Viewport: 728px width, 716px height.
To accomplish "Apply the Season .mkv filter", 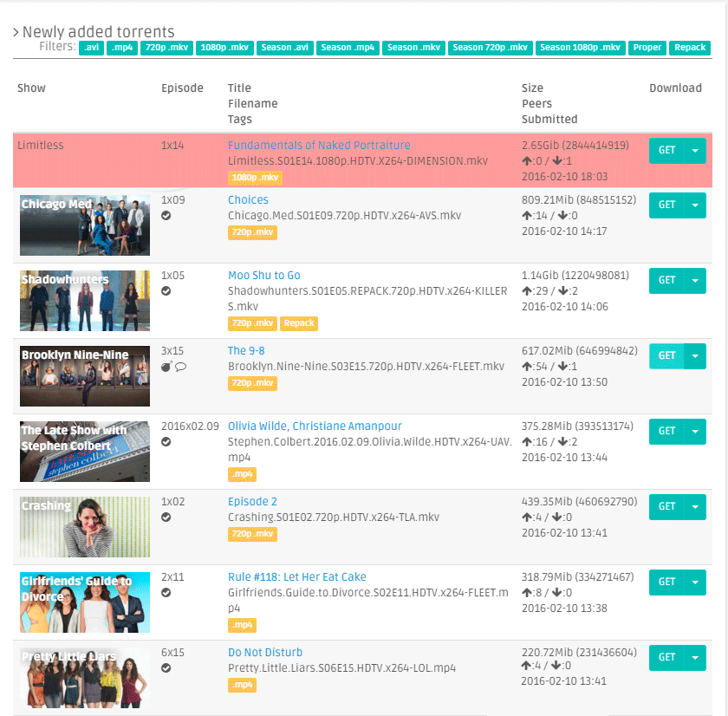I will pyautogui.click(x=413, y=48).
